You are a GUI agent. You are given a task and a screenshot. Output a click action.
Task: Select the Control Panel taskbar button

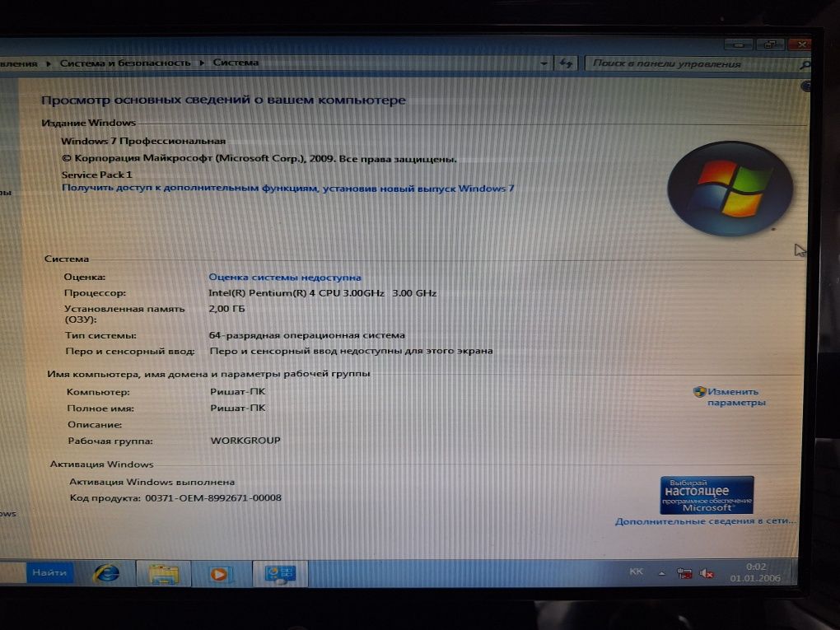pos(280,574)
